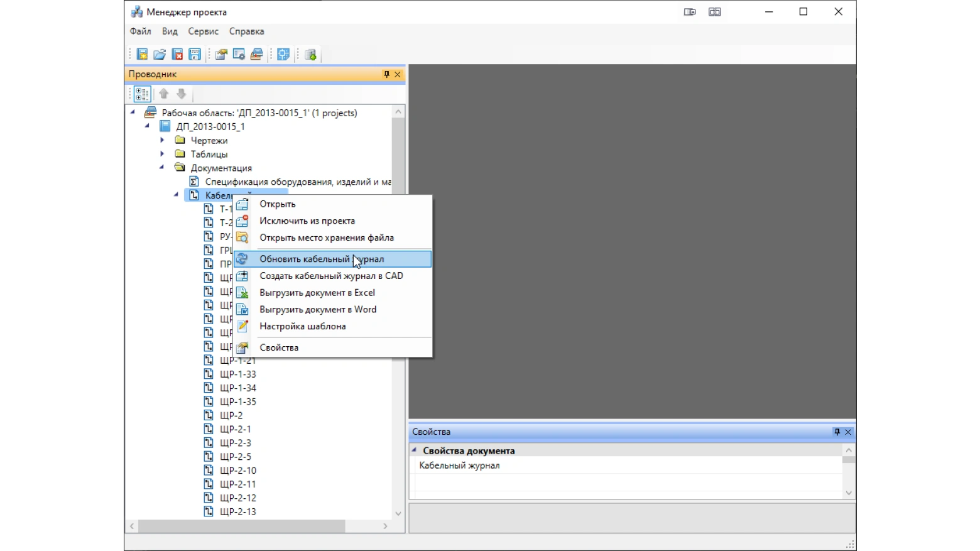Open Настройка шаблона from context menu

click(333, 327)
